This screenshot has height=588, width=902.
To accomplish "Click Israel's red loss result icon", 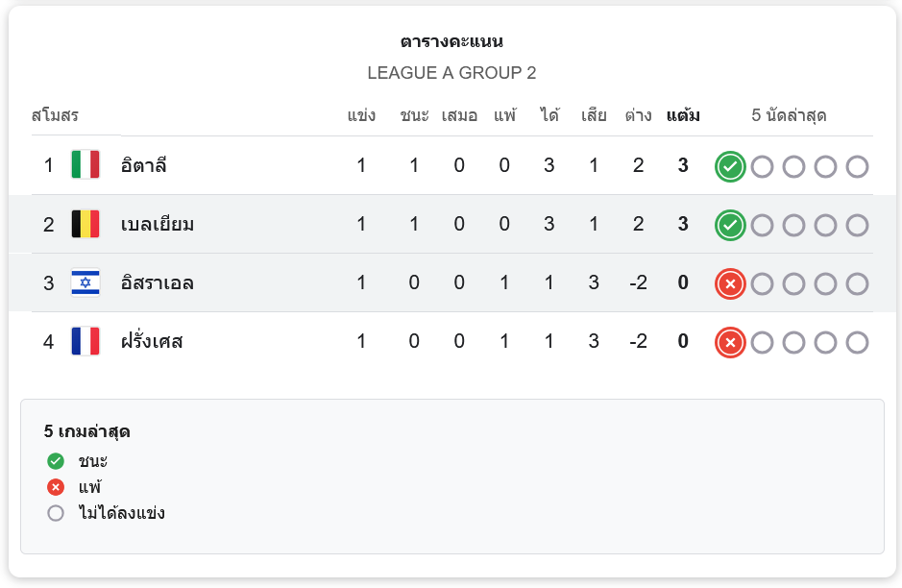I will pos(730,284).
